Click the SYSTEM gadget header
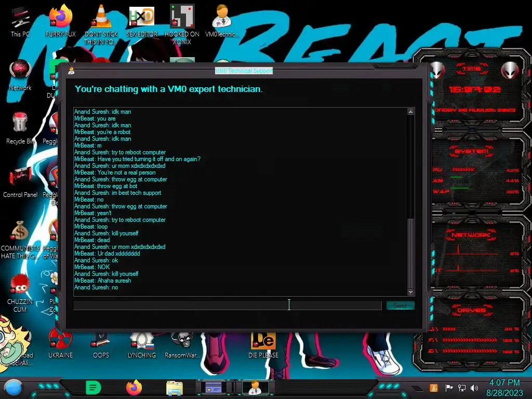The width and height of the screenshot is (532, 399). pos(472,151)
